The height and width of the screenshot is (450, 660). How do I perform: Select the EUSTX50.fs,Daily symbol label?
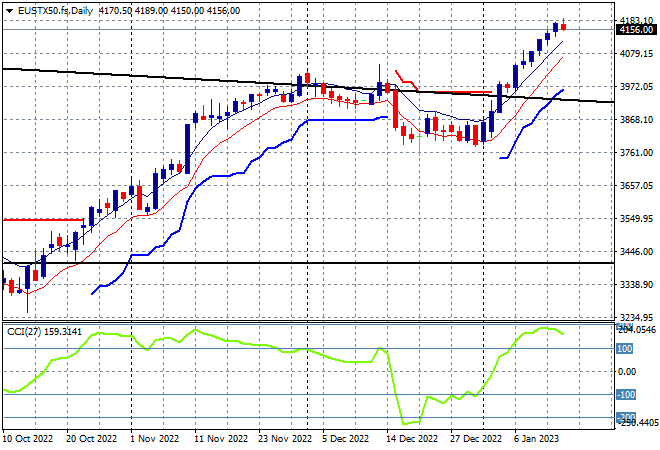click(x=55, y=11)
